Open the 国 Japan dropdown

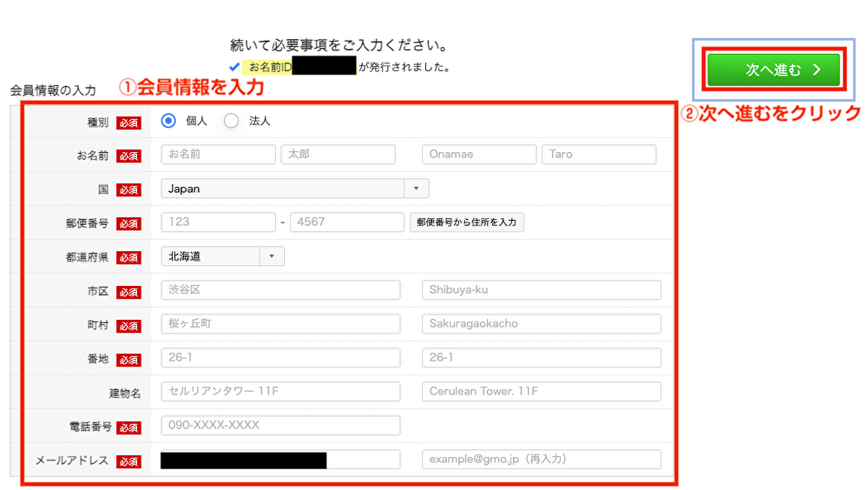pyautogui.click(x=294, y=189)
